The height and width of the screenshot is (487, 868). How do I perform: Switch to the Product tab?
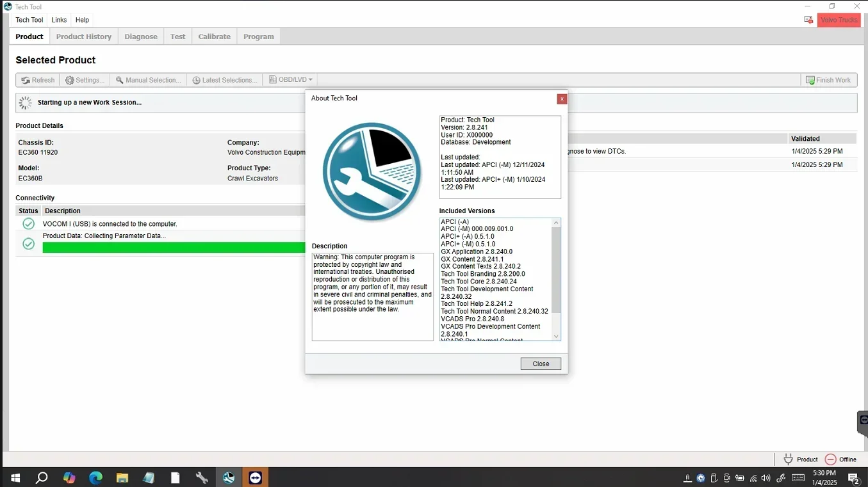click(29, 36)
